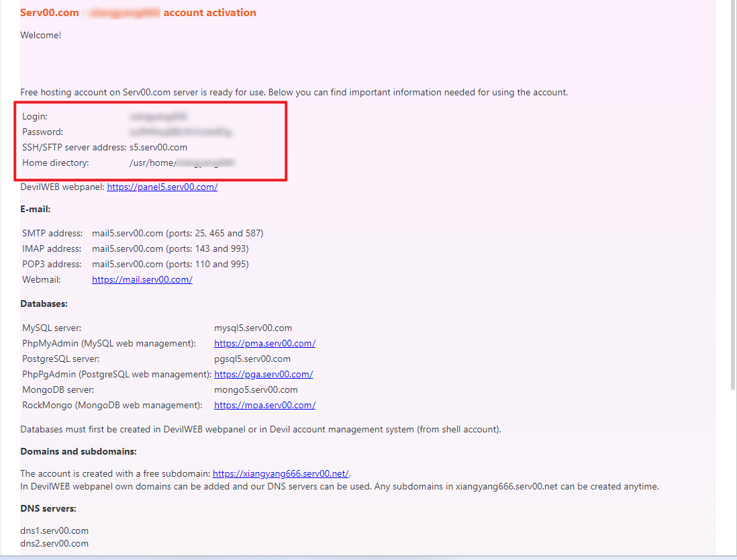Click the IMAP address ports 143 and 993 text
Image resolution: width=737 pixels, height=560 pixels.
point(170,248)
